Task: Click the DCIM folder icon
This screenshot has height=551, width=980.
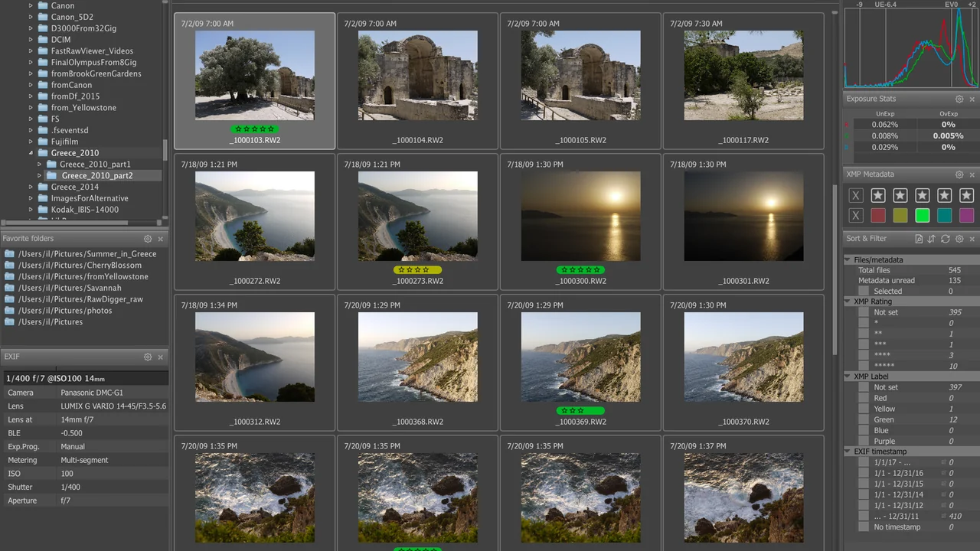Action: pos(43,40)
